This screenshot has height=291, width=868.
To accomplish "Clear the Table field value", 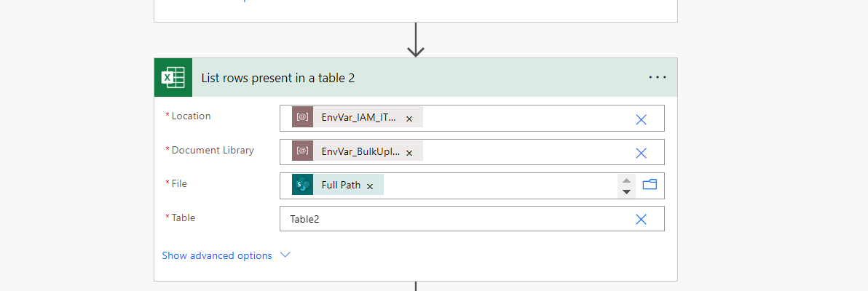I will (641, 219).
